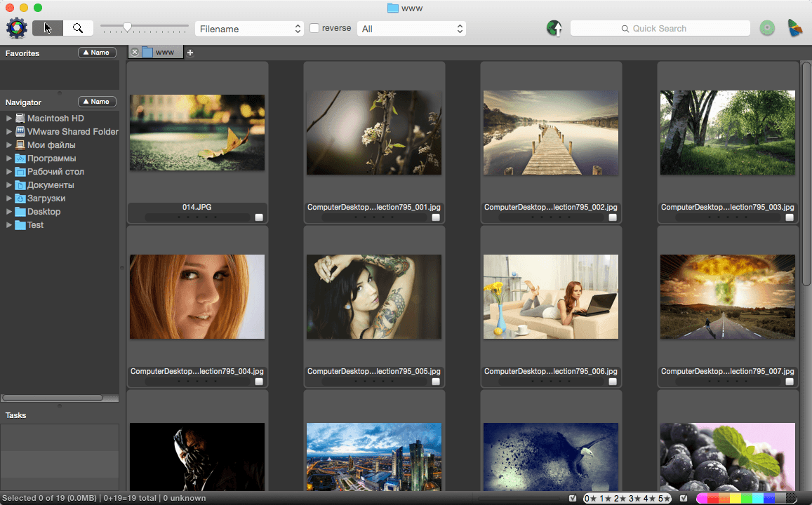
Task: Open a new tab with the plus button
Action: [x=189, y=52]
